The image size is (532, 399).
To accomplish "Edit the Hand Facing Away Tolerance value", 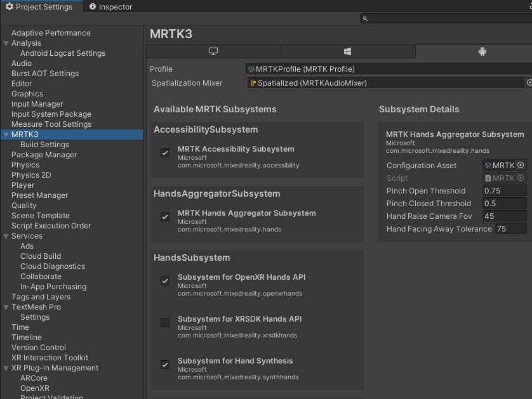I will pyautogui.click(x=511, y=229).
